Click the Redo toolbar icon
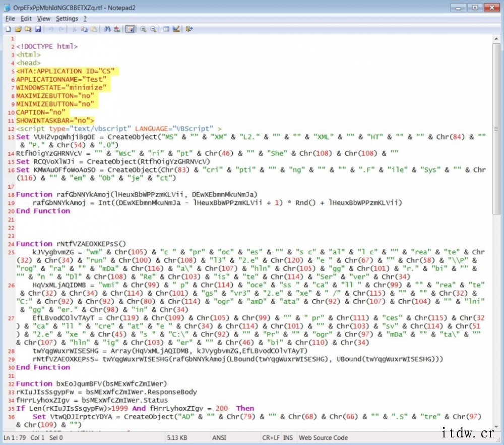The height and width of the screenshot is (445, 504). [x=61, y=29]
